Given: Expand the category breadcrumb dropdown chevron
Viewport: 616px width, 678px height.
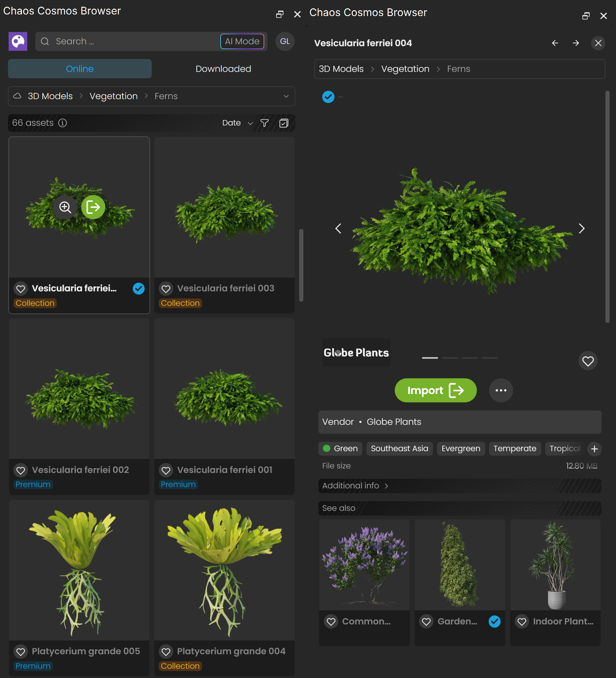Looking at the screenshot, I should pyautogui.click(x=286, y=97).
